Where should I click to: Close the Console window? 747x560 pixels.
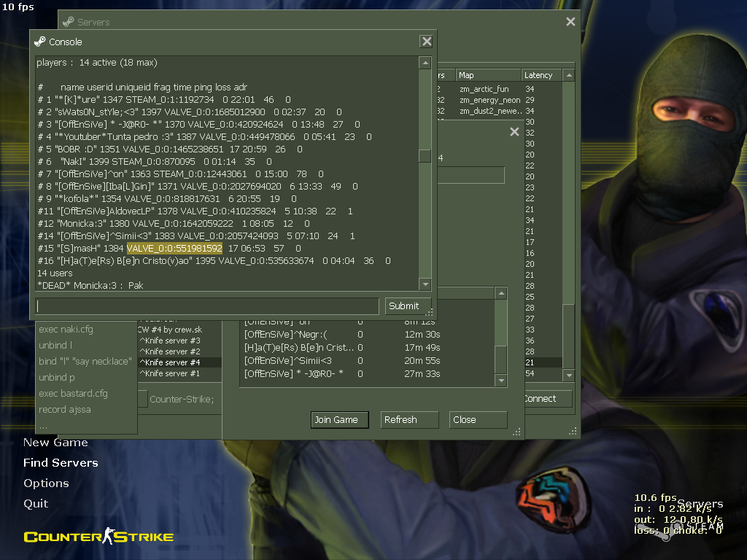[426, 42]
